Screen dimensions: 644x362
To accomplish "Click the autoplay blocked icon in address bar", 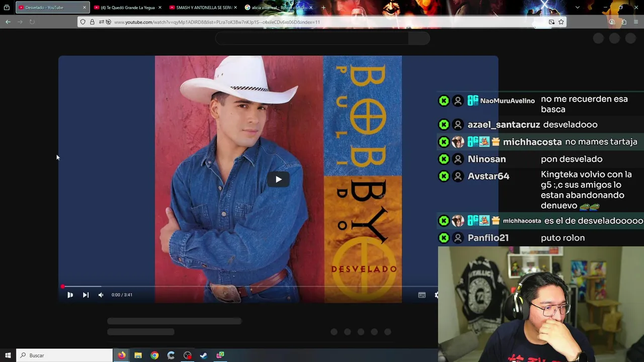I will point(108,22).
